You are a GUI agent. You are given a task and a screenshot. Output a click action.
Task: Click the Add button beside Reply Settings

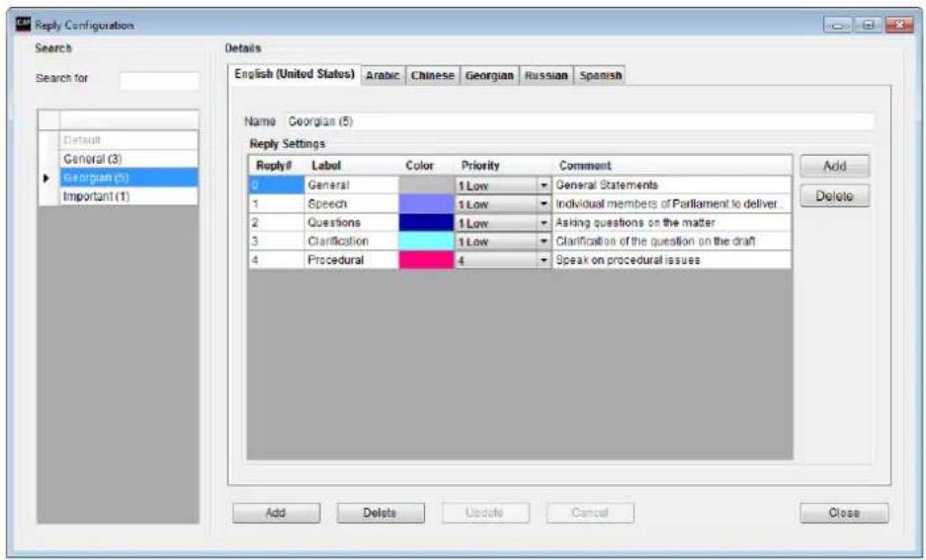point(834,166)
